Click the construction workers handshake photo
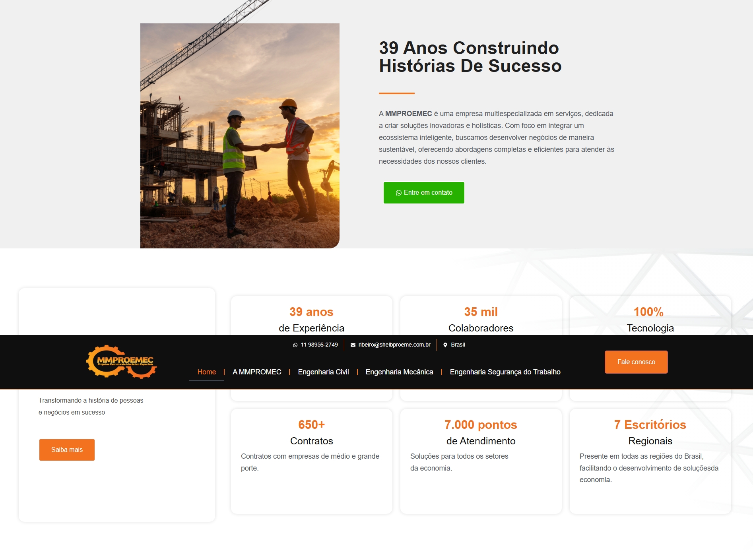Image resolution: width=753 pixels, height=560 pixels. click(240, 136)
